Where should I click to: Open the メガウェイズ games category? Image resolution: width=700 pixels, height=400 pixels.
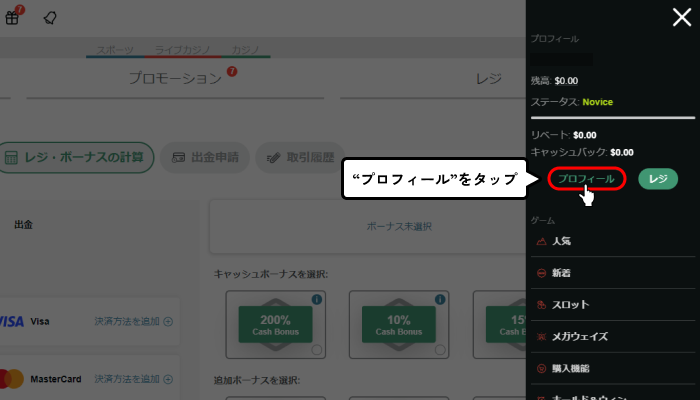click(x=613, y=337)
